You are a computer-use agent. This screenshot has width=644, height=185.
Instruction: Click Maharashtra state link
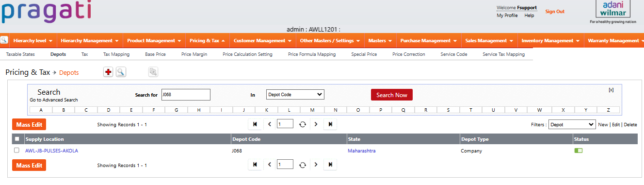pyautogui.click(x=361, y=151)
